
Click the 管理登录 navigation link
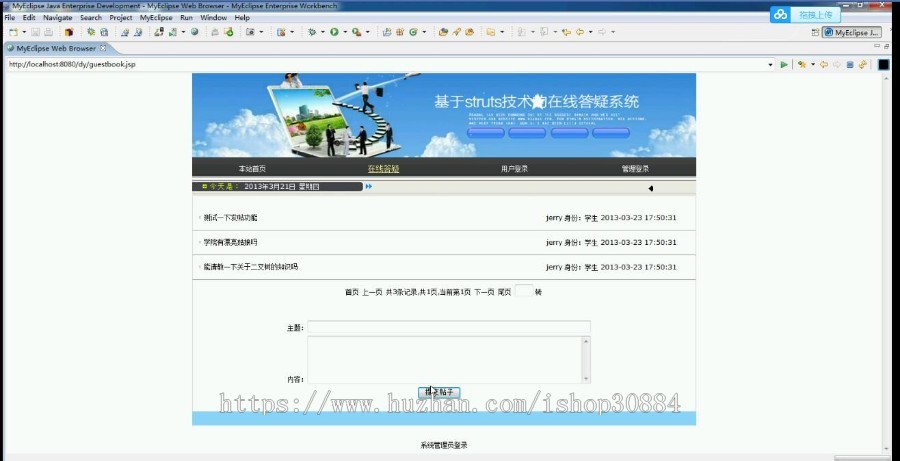(x=635, y=169)
